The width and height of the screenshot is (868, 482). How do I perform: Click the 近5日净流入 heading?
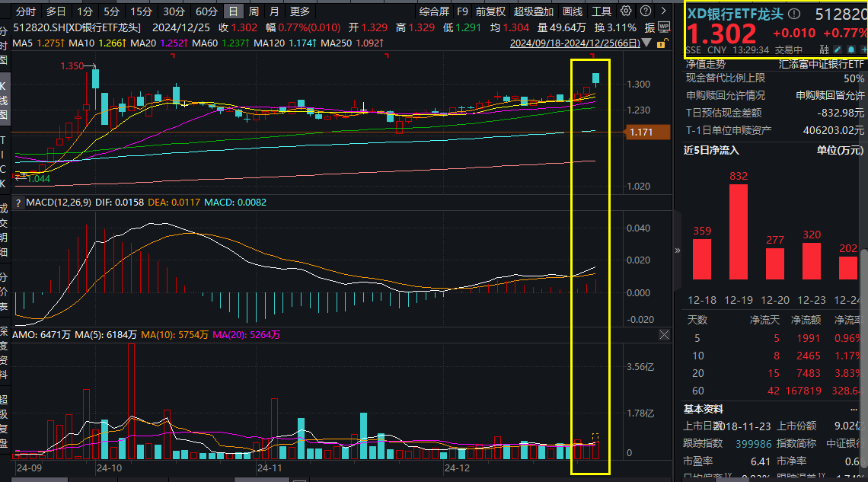(711, 151)
